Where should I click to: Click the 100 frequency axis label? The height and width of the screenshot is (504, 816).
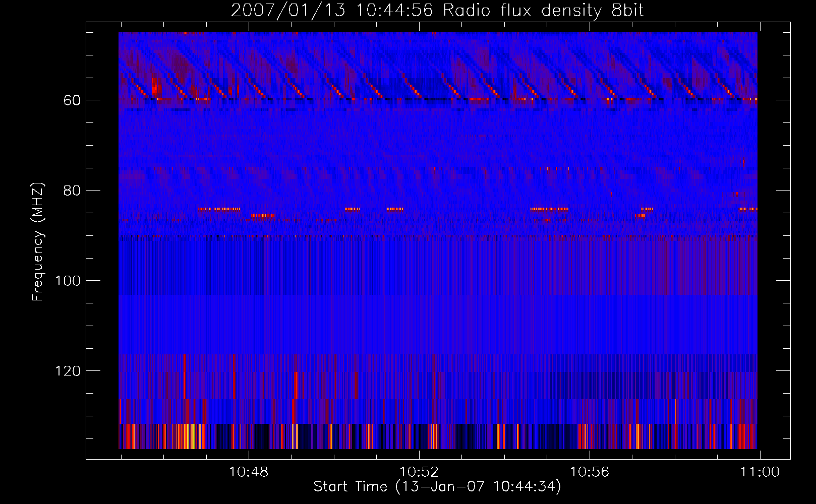pyautogui.click(x=68, y=281)
